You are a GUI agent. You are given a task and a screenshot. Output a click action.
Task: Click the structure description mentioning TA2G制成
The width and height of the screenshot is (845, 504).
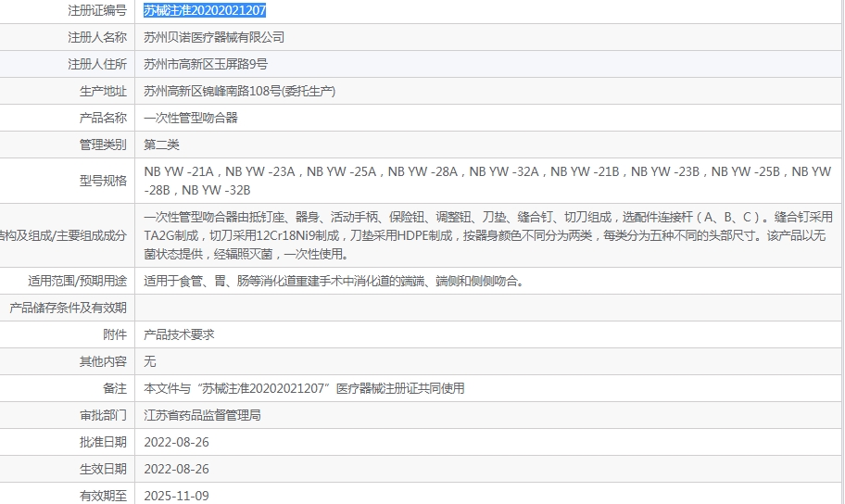coord(488,235)
